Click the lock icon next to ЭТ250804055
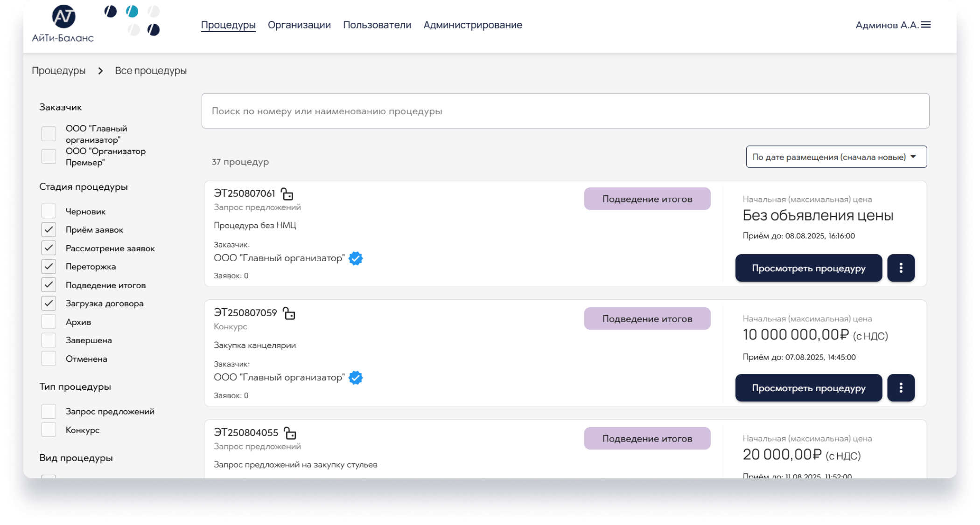Image resolution: width=980 pixels, height=525 pixels. pos(290,433)
